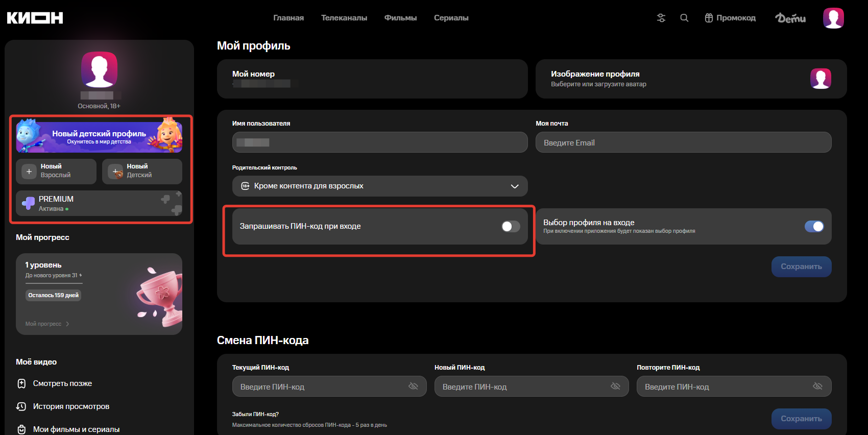Open the PREMIUM subscription card
868x435 pixels.
99,203
